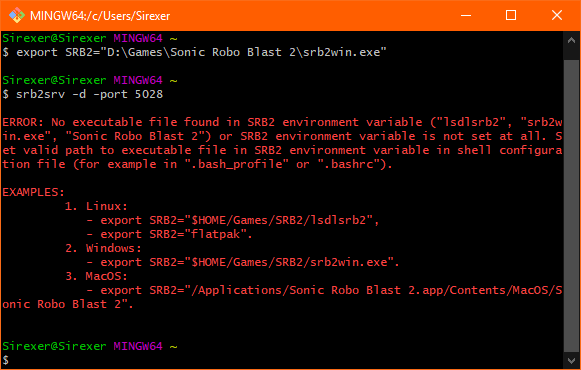Click the '3. MacOS:' line
This screenshot has height=370, width=581.
[96, 276]
